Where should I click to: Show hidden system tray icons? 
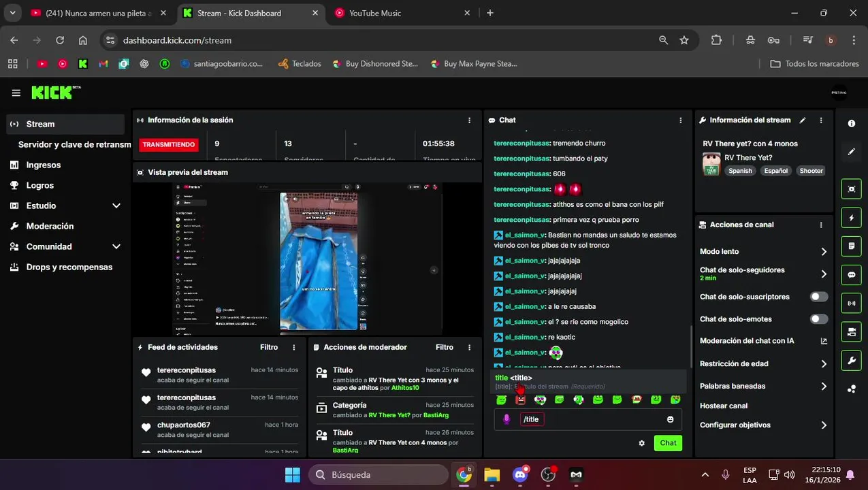click(705, 474)
